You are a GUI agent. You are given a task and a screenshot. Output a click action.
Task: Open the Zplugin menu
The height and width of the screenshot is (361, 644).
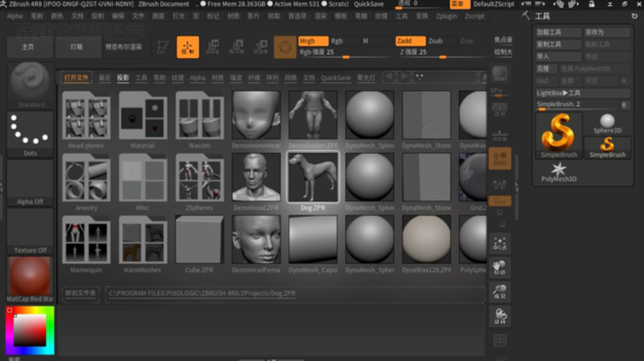(447, 16)
